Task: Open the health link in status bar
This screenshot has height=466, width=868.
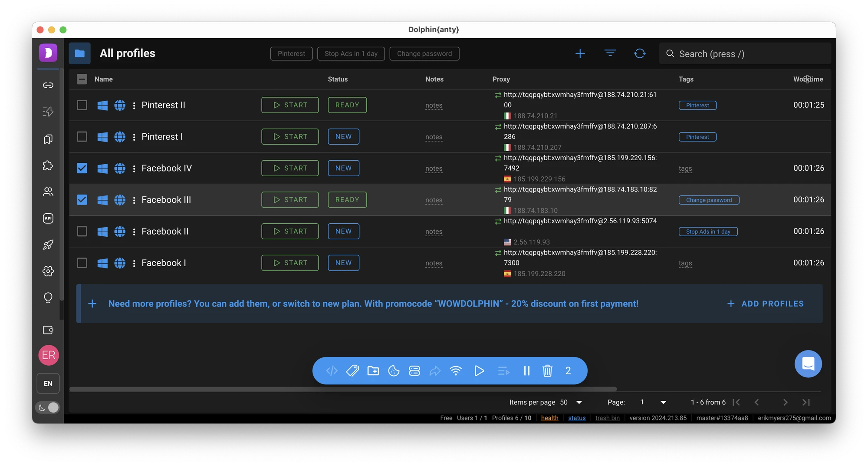Action: point(550,418)
